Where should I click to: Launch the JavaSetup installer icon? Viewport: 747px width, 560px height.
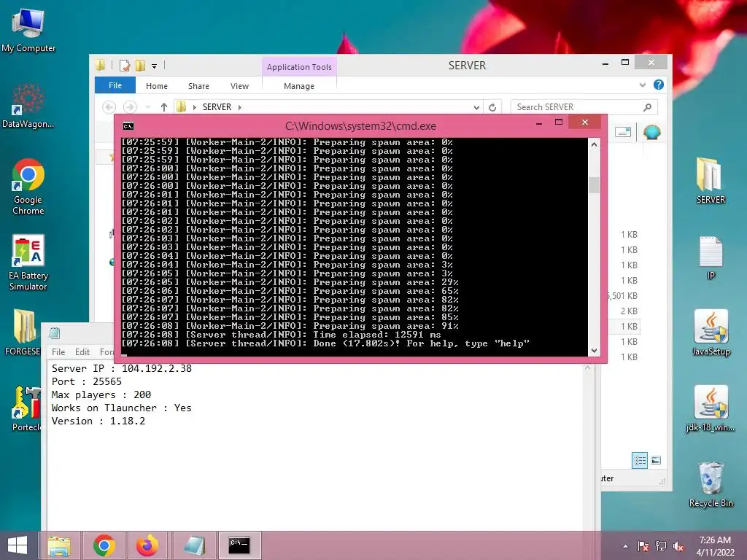tap(711, 332)
